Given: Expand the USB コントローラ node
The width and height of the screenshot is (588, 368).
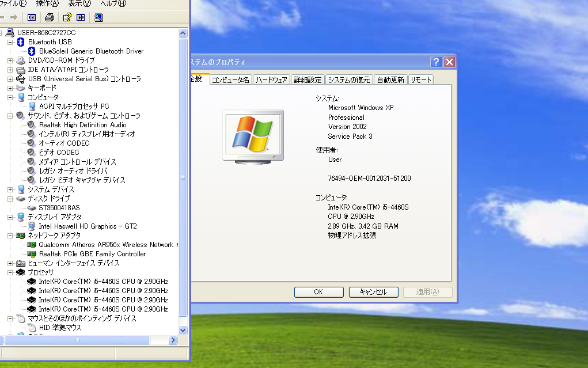Looking at the screenshot, I should (x=10, y=79).
